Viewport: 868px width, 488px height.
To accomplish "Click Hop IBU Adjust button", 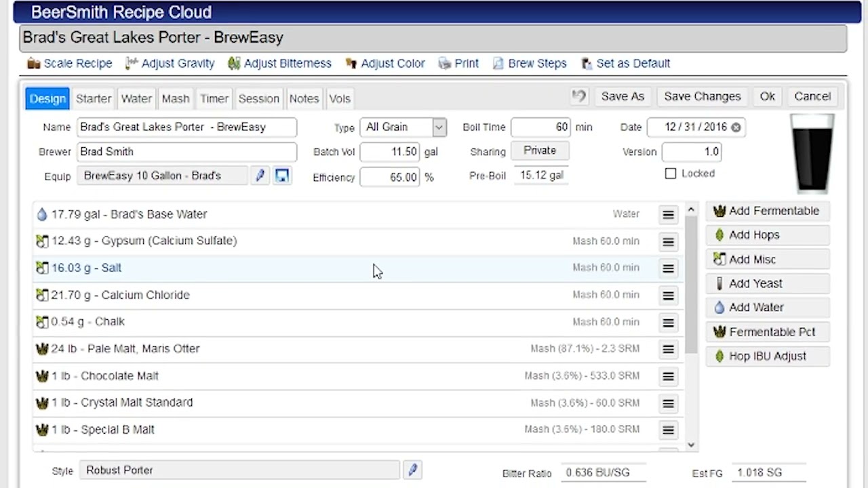I will pyautogui.click(x=767, y=356).
